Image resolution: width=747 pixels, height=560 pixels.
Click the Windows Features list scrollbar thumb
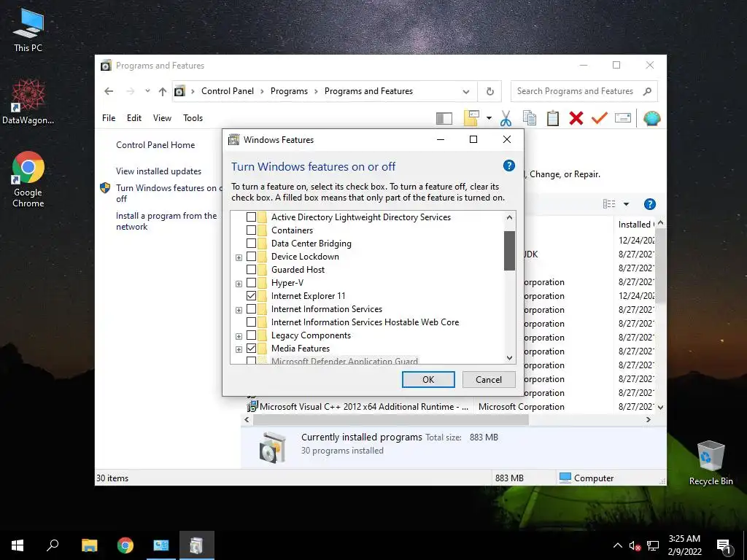tap(509, 251)
